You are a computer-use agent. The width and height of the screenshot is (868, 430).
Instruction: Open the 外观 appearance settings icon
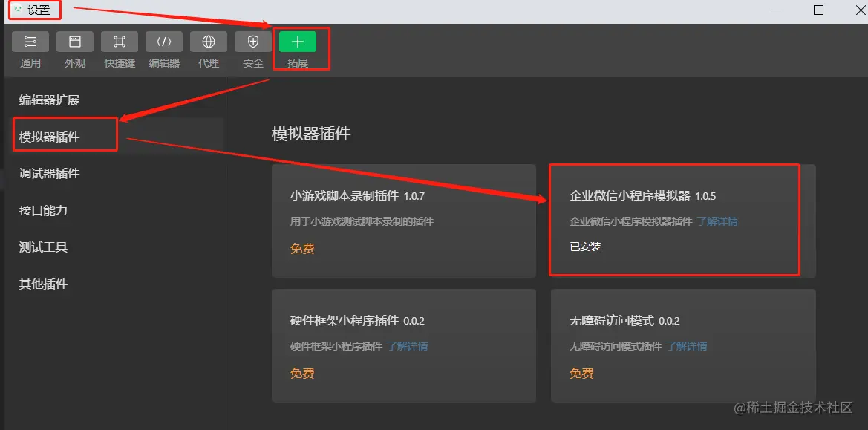tap(75, 42)
